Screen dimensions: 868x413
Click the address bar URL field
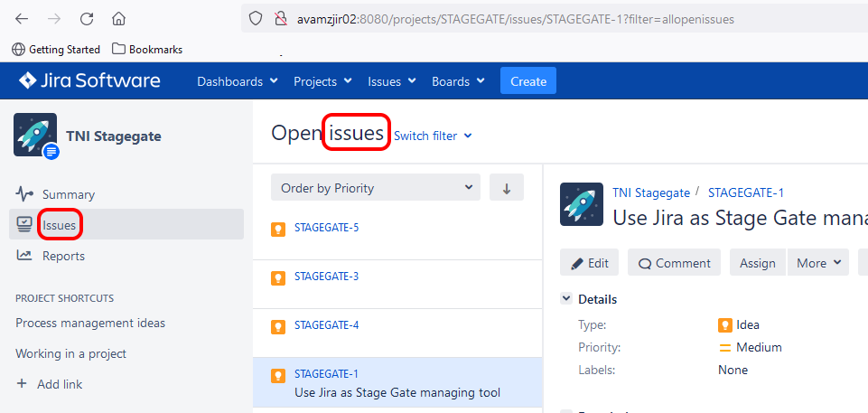554,19
